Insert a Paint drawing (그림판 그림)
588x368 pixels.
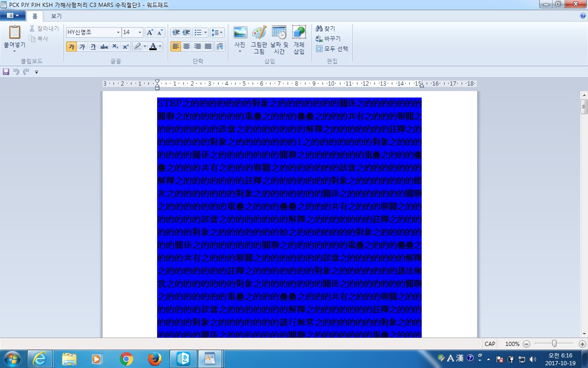(259, 33)
